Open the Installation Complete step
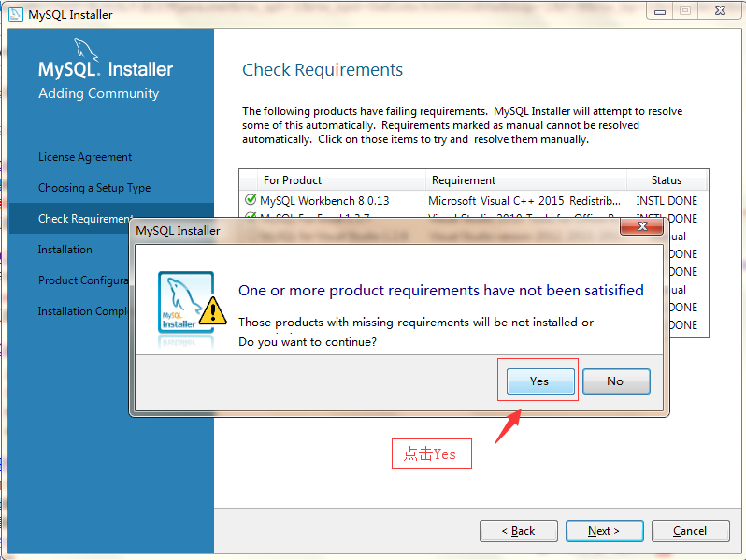Image resolution: width=746 pixels, height=560 pixels. pos(83,311)
